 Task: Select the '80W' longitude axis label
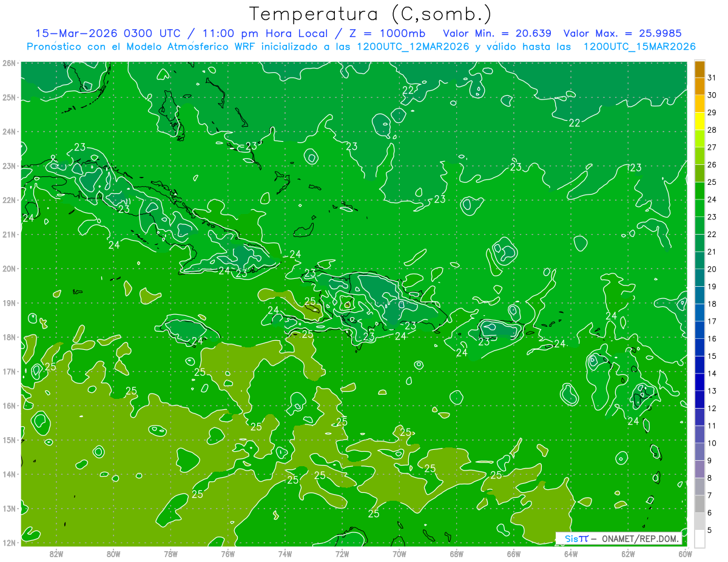click(x=113, y=554)
